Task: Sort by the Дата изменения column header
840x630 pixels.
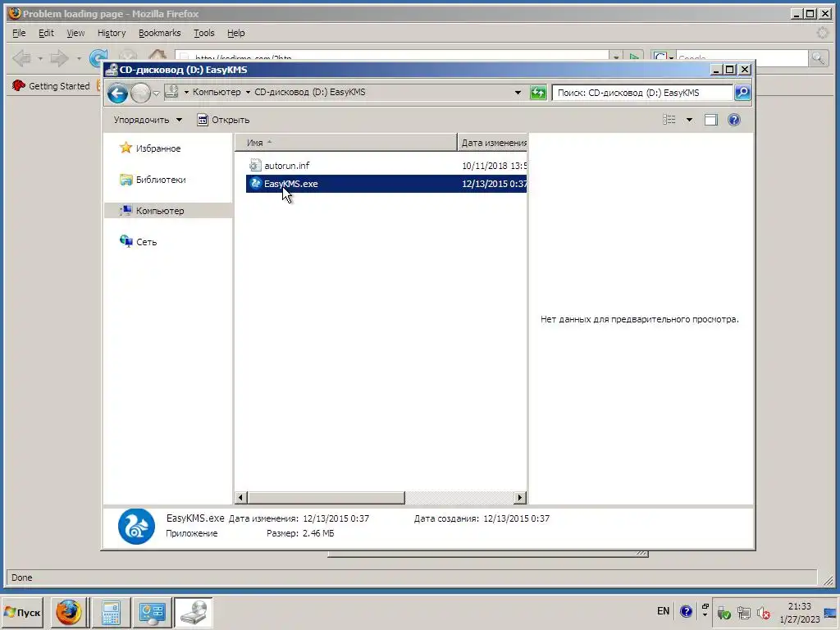Action: pos(493,143)
